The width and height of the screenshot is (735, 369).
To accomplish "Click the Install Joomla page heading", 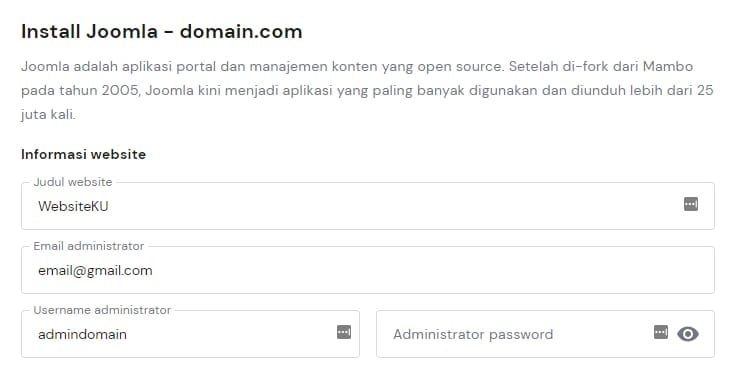I will point(162,31).
